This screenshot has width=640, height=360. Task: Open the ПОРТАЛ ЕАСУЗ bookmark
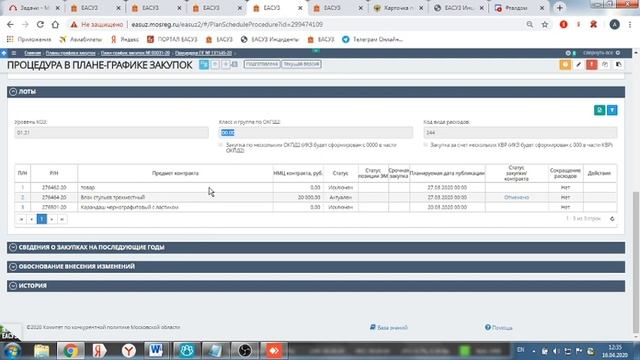[172, 40]
